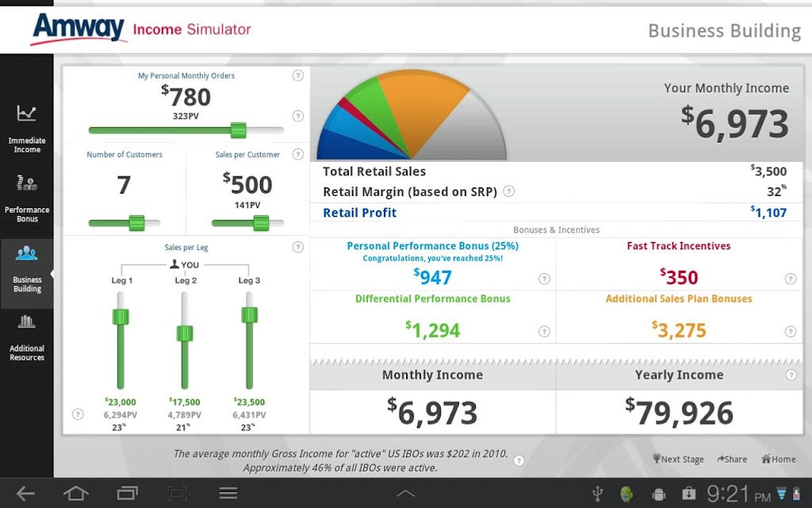Open help for Sales per Customer
812x508 pixels.
tap(298, 154)
